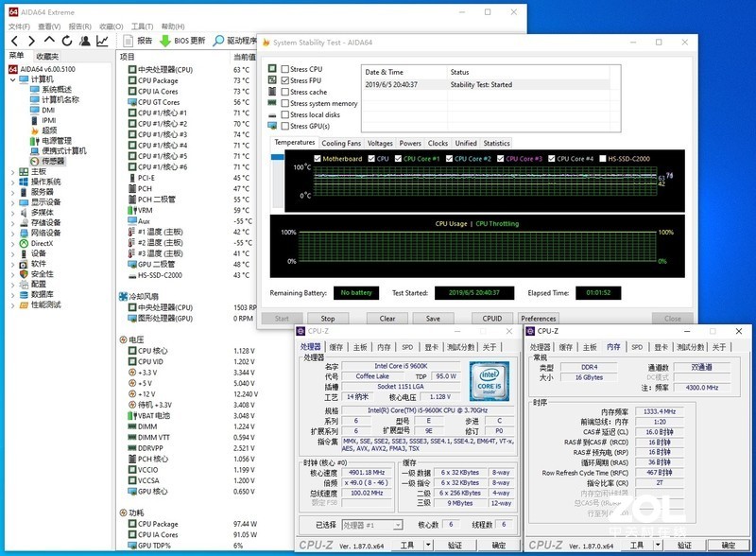Open the graph chart toolbar icon

pos(102,41)
